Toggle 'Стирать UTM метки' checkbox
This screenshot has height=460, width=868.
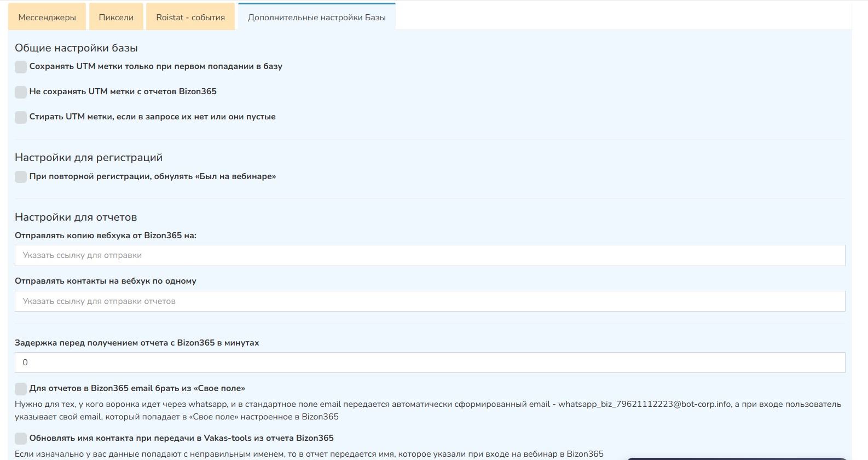coord(21,117)
